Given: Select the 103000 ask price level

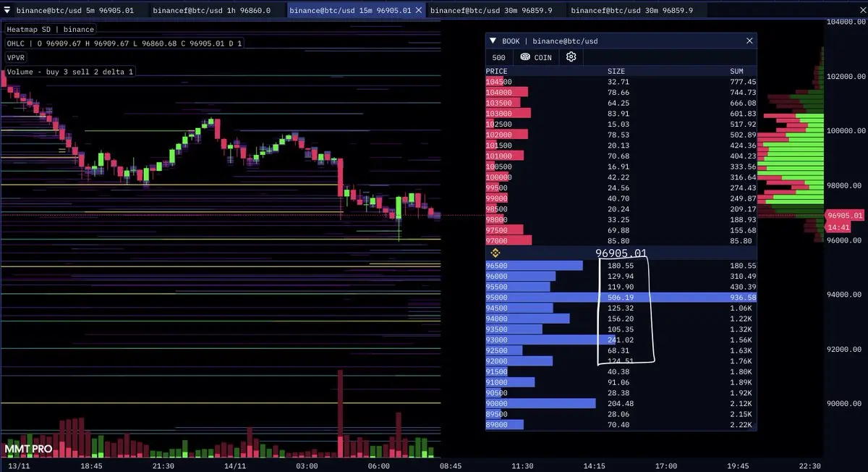Looking at the screenshot, I should pyautogui.click(x=621, y=114).
